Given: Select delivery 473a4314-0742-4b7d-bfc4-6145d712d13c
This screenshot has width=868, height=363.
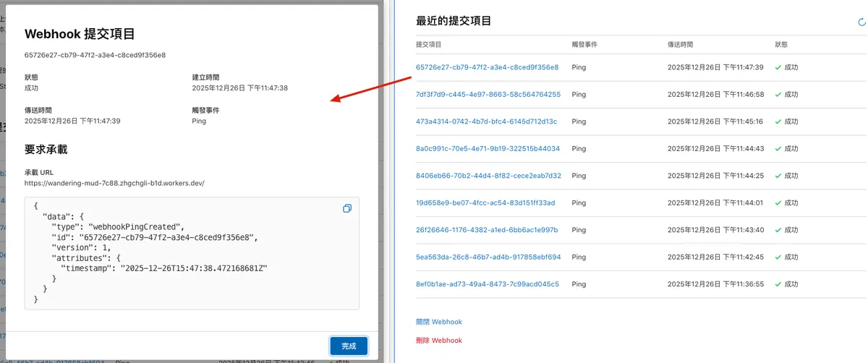Looking at the screenshot, I should coord(486,121).
